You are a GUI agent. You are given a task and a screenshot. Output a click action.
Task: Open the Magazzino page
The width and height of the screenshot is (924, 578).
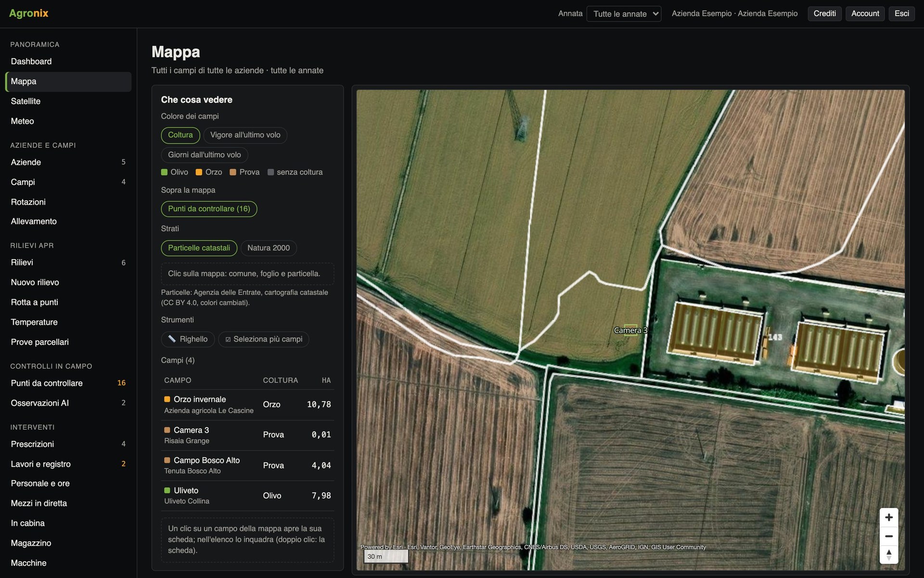(68, 543)
